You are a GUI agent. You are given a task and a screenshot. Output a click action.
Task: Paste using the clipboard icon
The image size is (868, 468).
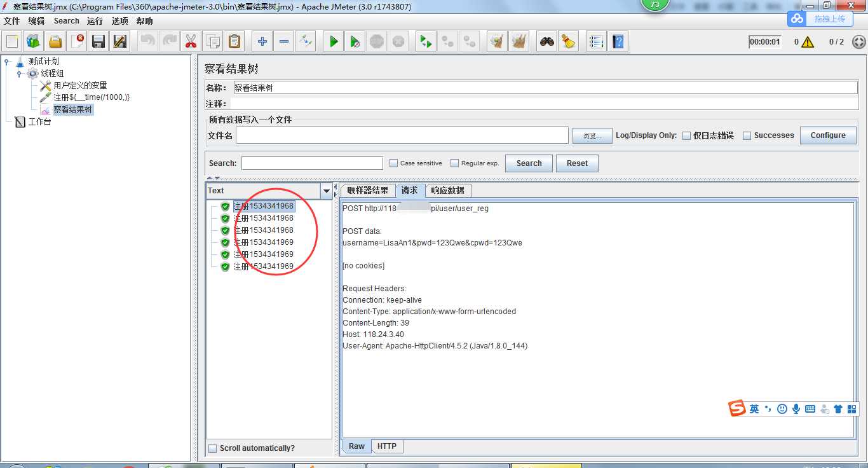234,42
